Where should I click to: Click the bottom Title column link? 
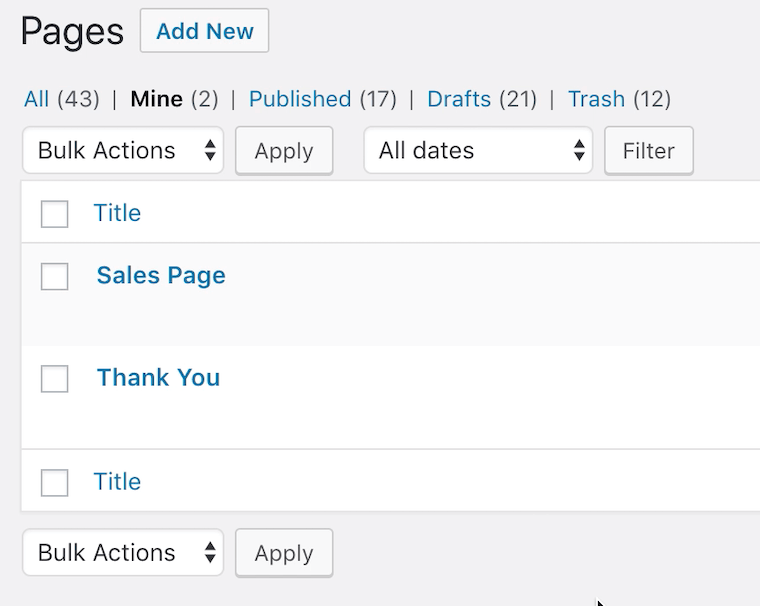[x=117, y=482]
